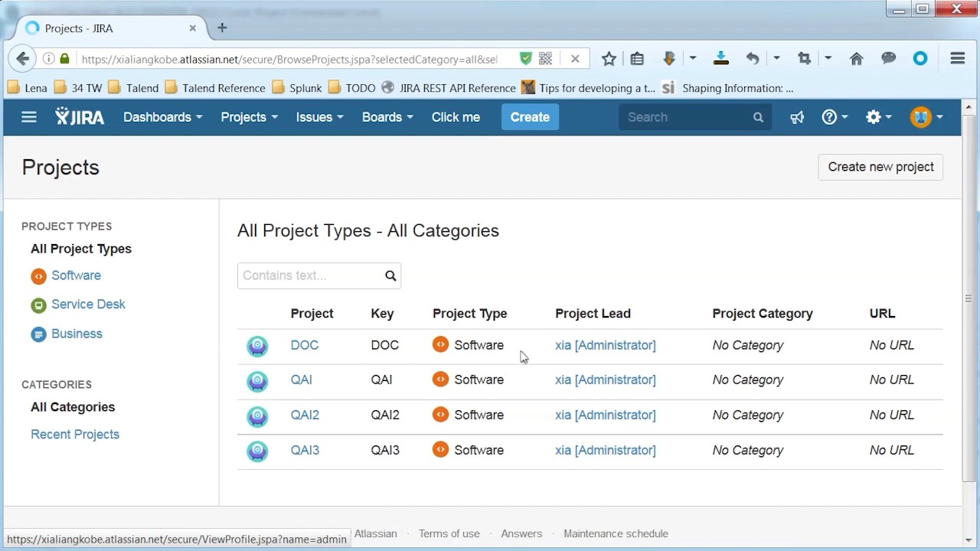Click the blue circle sync toolbar icon

pyautogui.click(x=920, y=58)
